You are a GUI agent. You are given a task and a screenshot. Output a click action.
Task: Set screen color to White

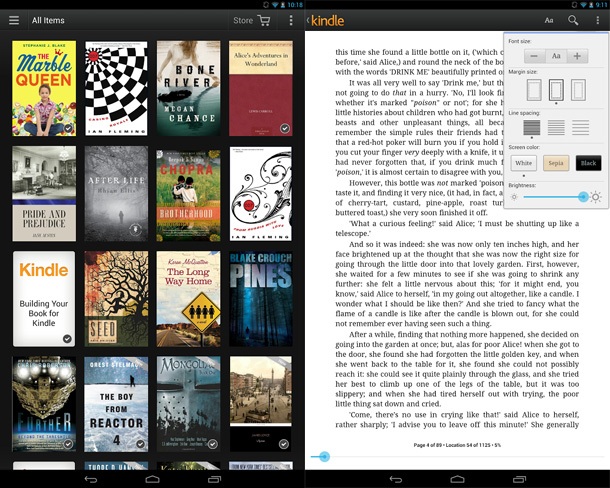pyautogui.click(x=524, y=163)
